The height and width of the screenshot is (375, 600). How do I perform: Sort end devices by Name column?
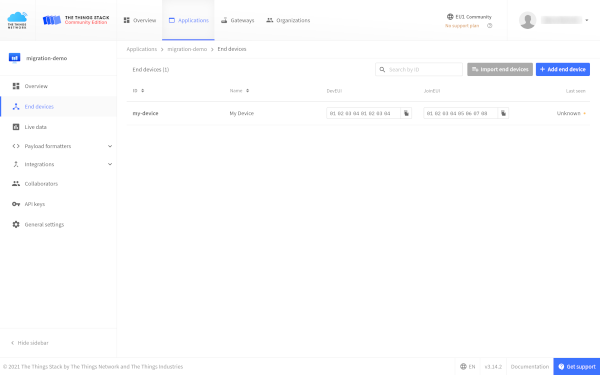[x=240, y=91]
